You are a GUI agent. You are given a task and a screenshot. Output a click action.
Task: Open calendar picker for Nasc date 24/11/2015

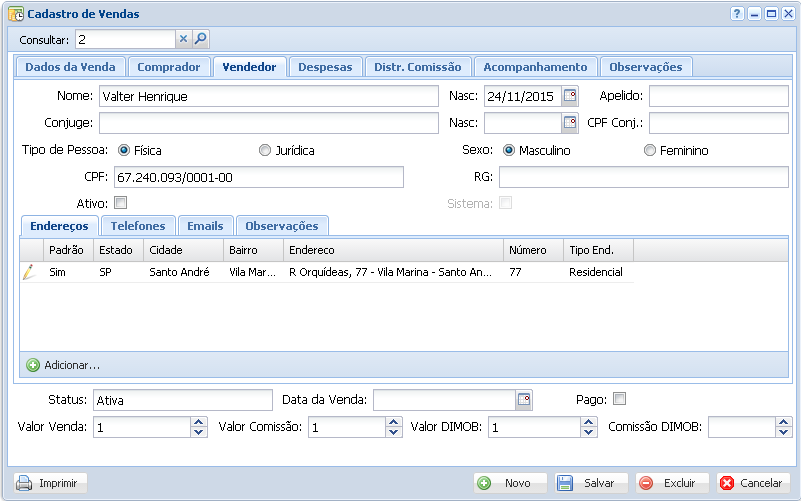click(570, 97)
